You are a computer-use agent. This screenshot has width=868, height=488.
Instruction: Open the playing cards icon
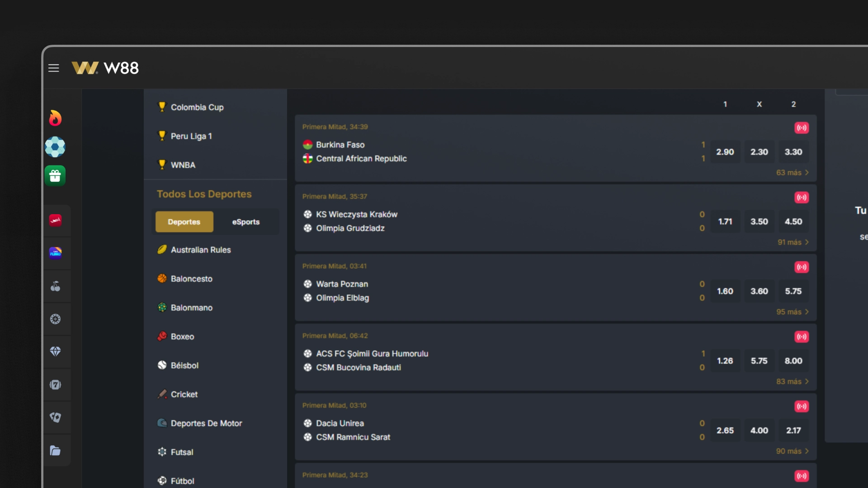[x=56, y=418]
